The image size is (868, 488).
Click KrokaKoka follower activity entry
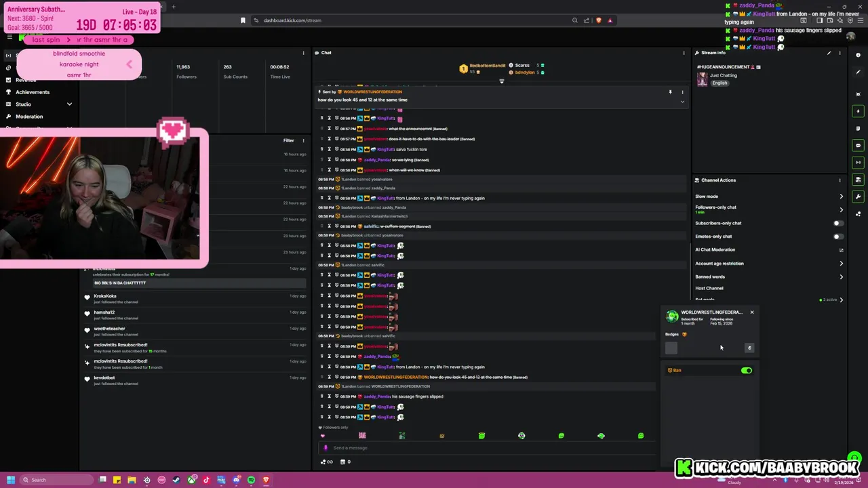pyautogui.click(x=195, y=299)
